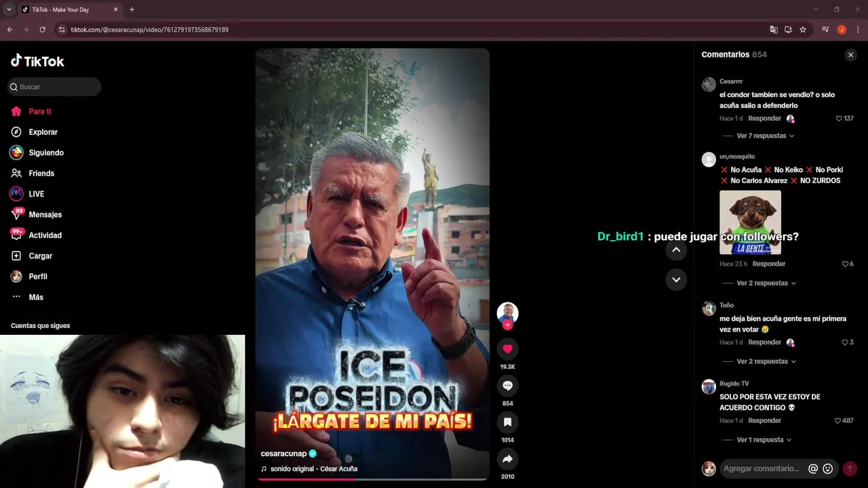Reply to Cesarrrr's comment
Screen dimensions: 868x488
(764, 119)
